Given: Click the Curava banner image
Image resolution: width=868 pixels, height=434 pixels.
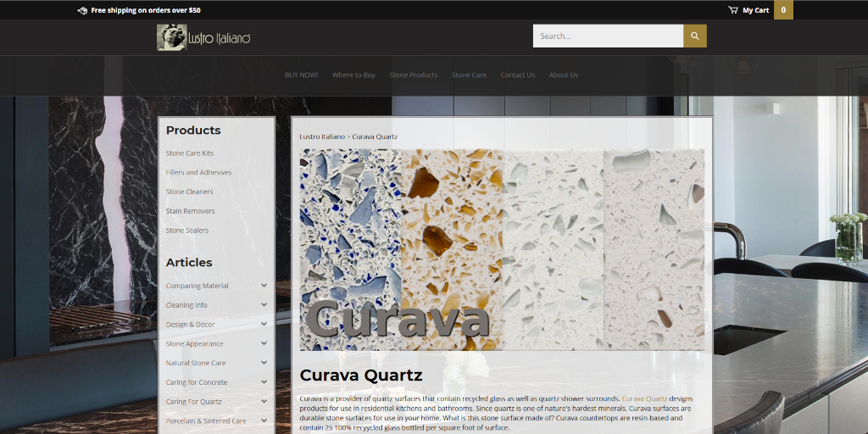Looking at the screenshot, I should tap(502, 250).
